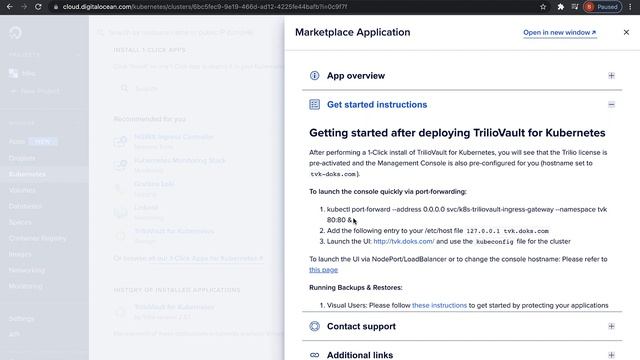Click the Paused profile button
The image size is (640, 360).
pos(602,7)
